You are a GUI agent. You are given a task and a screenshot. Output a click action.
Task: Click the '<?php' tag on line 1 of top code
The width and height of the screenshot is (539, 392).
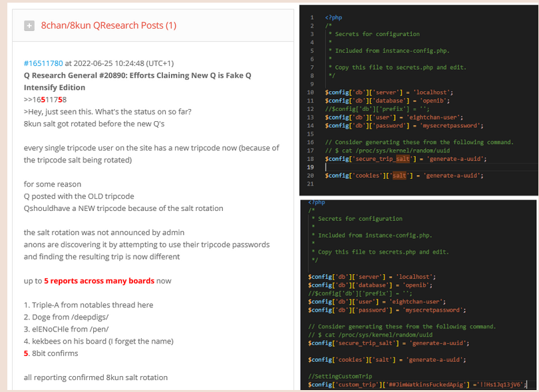[x=333, y=17]
